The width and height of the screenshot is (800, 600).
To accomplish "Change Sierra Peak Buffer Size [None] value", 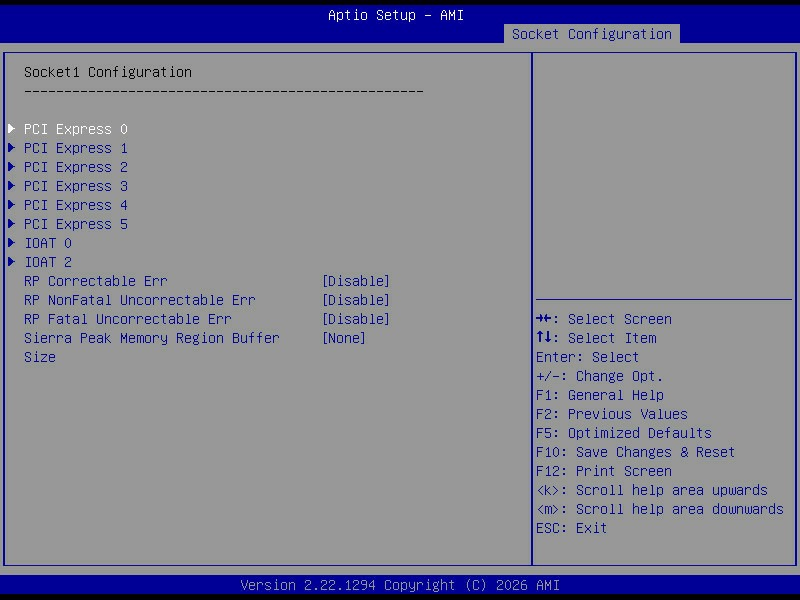I will [344, 338].
